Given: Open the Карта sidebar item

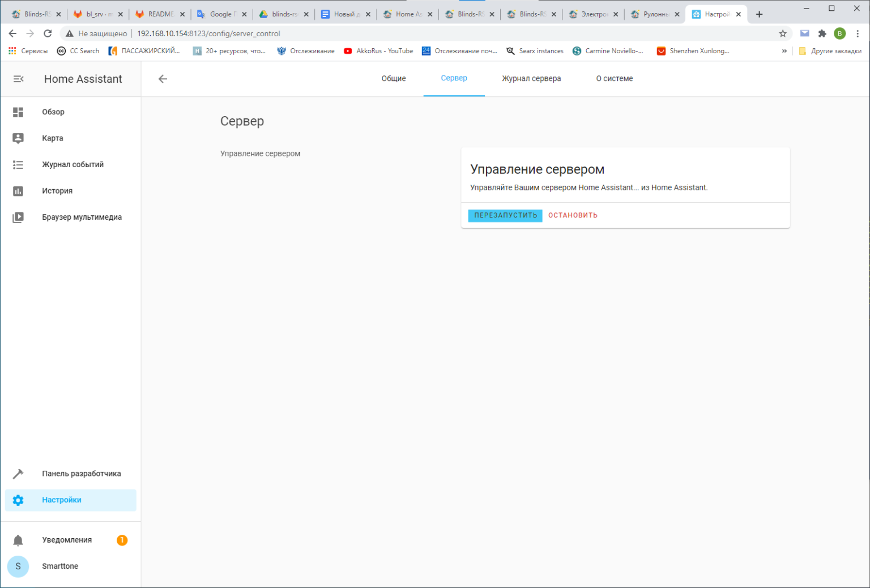Looking at the screenshot, I should (71, 138).
